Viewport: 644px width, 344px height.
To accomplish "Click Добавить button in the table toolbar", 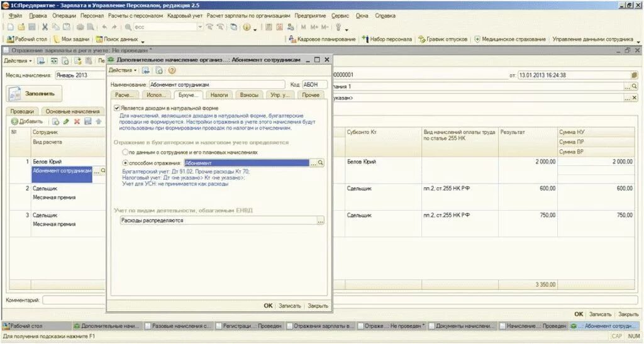I will tap(27, 122).
